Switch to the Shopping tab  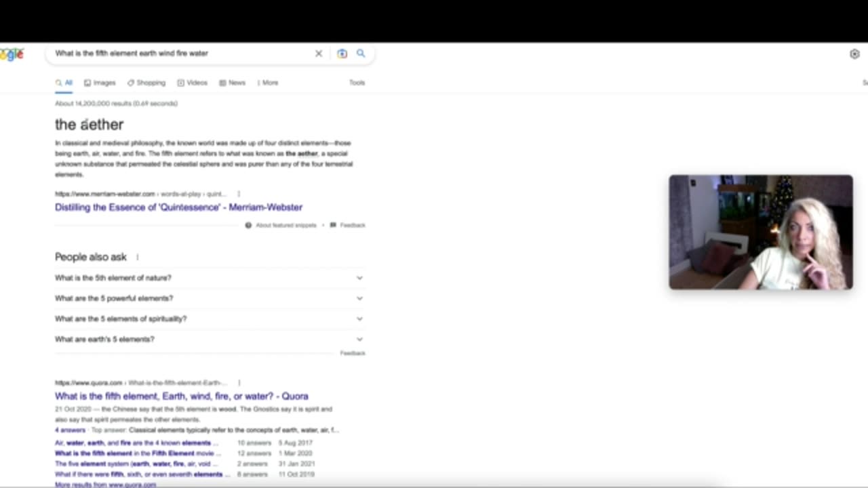point(146,83)
